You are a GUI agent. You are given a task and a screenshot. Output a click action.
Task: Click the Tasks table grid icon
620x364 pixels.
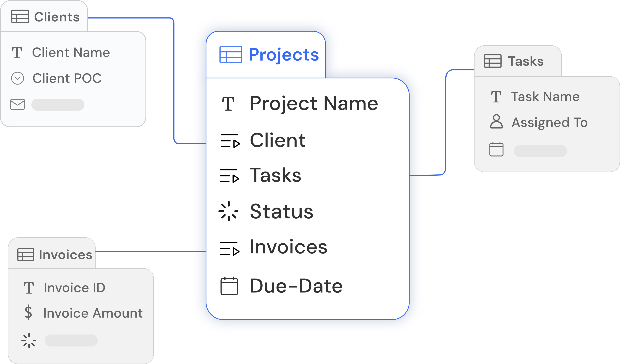point(492,61)
